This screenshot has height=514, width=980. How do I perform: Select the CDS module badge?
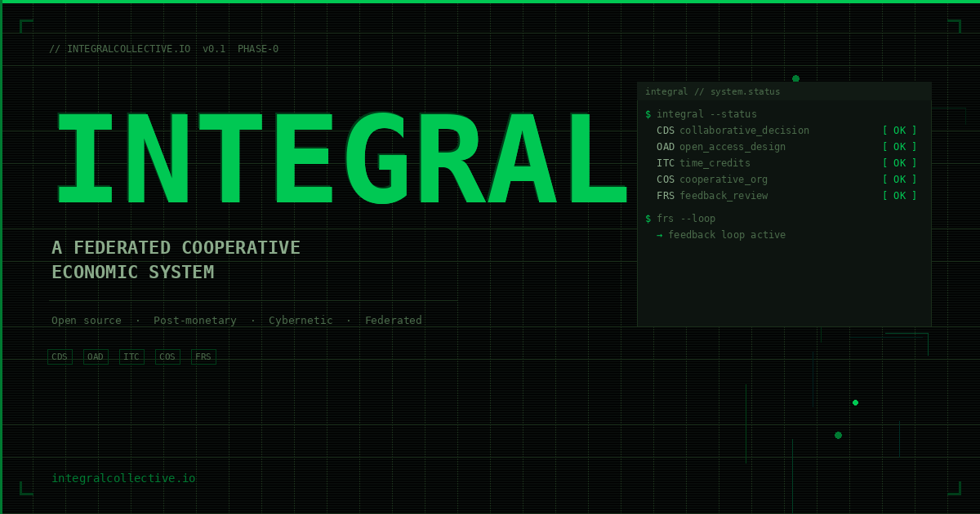(60, 357)
